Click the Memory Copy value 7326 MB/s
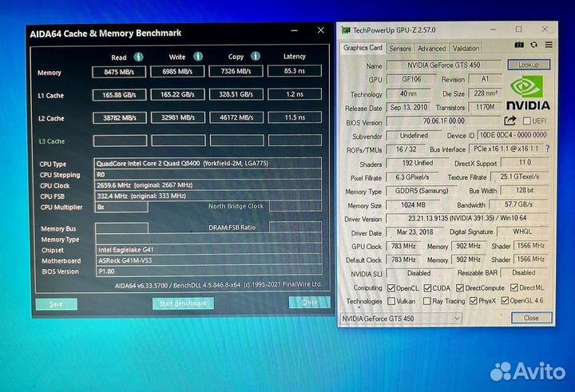575x392 pixels. (x=236, y=71)
